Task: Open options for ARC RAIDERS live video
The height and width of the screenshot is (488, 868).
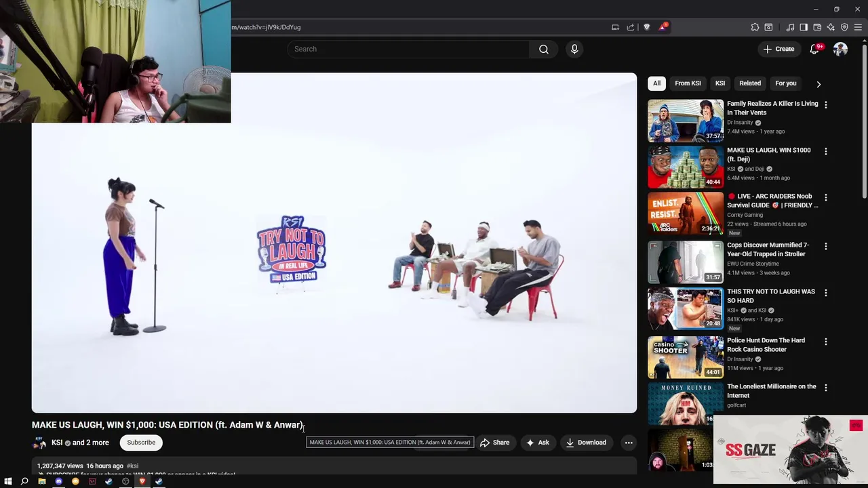Action: point(825,197)
